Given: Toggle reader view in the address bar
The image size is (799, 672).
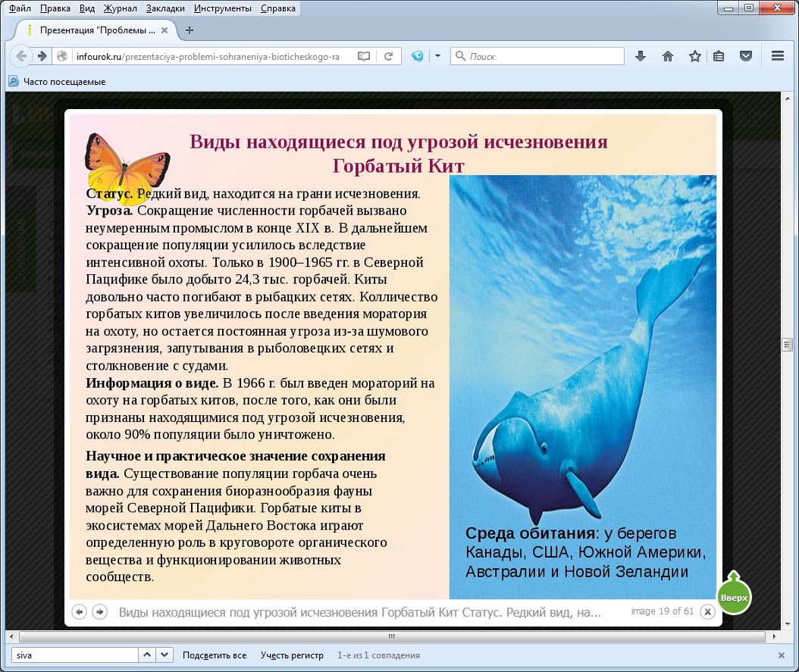Looking at the screenshot, I should [x=365, y=56].
